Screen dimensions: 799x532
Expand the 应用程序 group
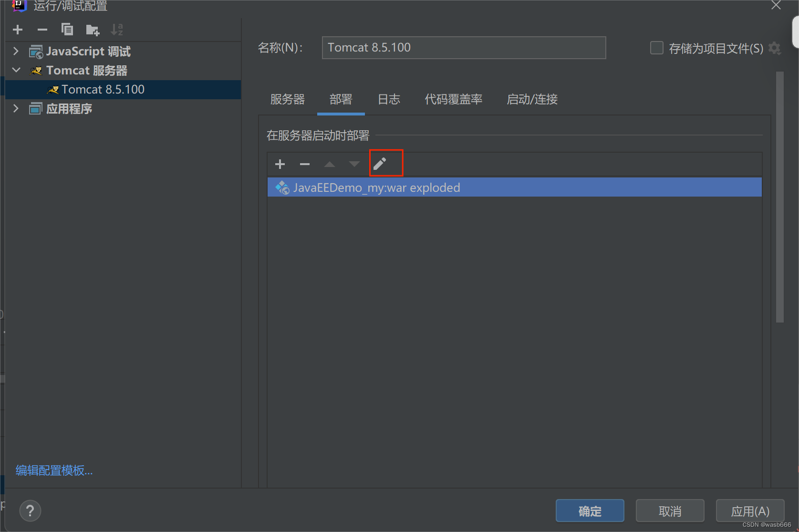[16, 108]
